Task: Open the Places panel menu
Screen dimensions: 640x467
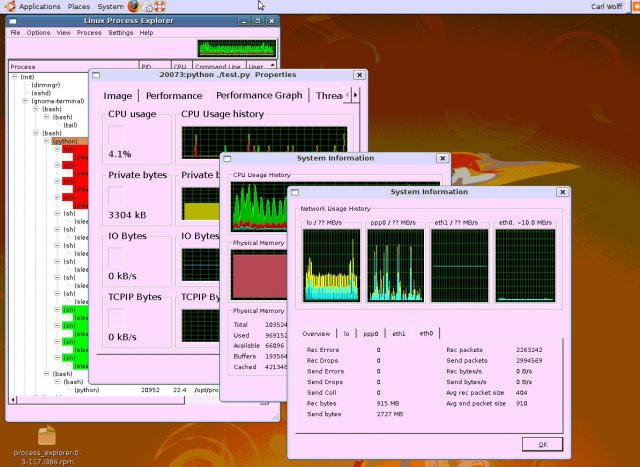Action: click(x=79, y=7)
